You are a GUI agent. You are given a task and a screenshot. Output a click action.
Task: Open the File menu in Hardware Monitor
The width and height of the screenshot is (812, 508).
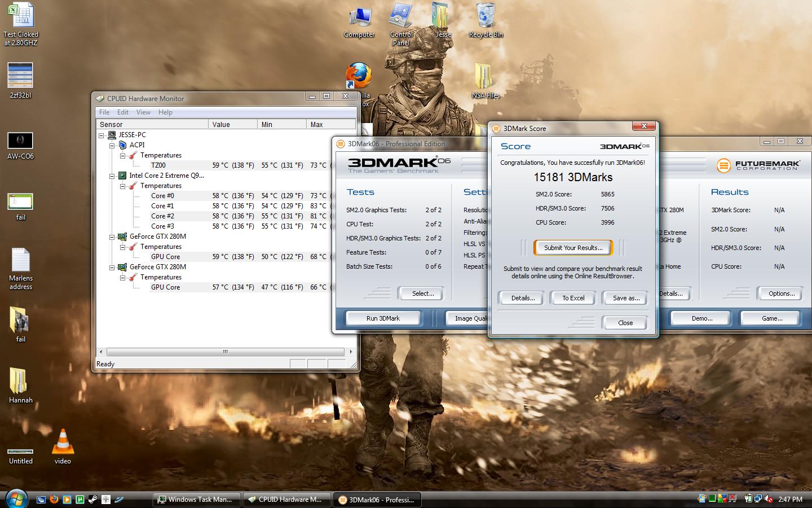[x=104, y=112]
